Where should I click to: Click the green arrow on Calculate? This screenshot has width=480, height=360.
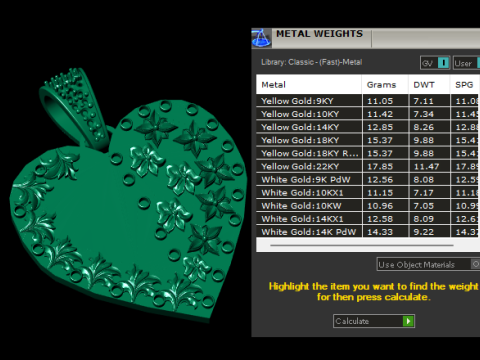(408, 321)
